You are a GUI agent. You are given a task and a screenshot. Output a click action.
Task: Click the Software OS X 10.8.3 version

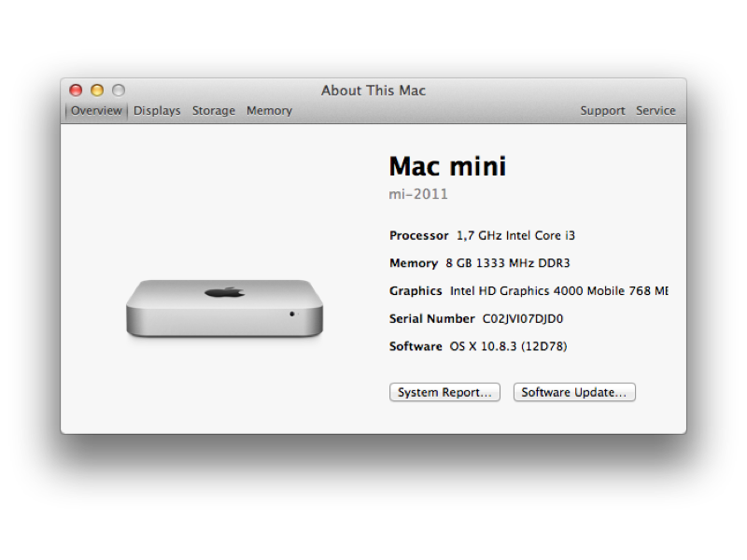click(478, 346)
